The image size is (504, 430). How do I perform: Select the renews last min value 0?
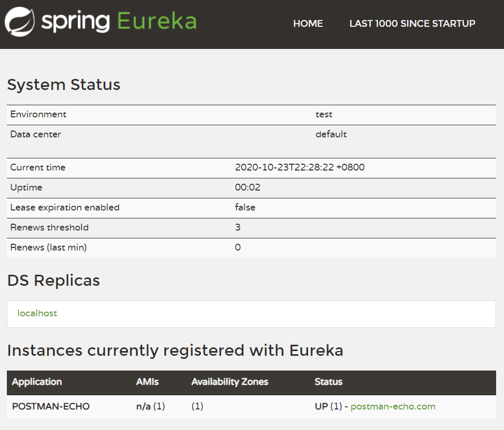[238, 247]
